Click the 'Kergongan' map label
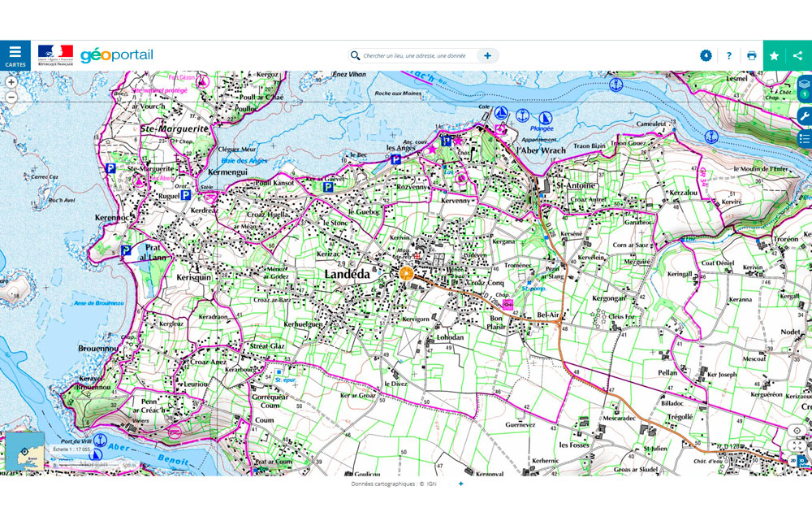The height and width of the screenshot is (508, 812). pyautogui.click(x=608, y=298)
